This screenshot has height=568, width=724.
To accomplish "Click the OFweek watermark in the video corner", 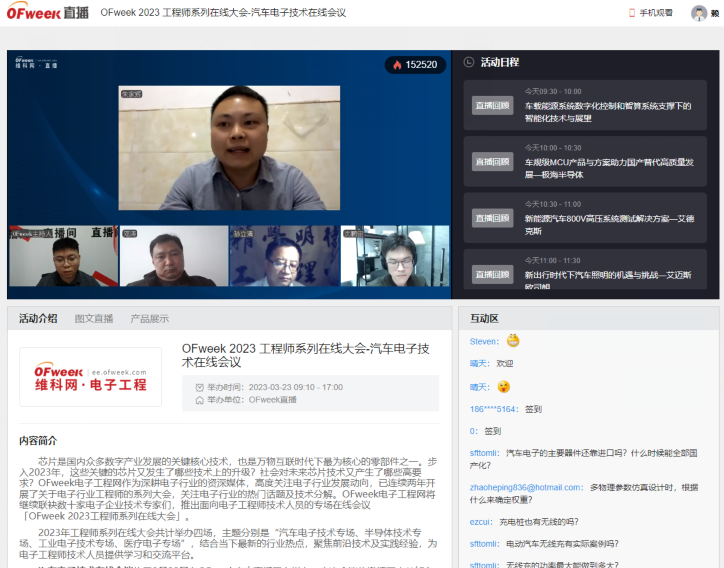I will click(x=36, y=62).
